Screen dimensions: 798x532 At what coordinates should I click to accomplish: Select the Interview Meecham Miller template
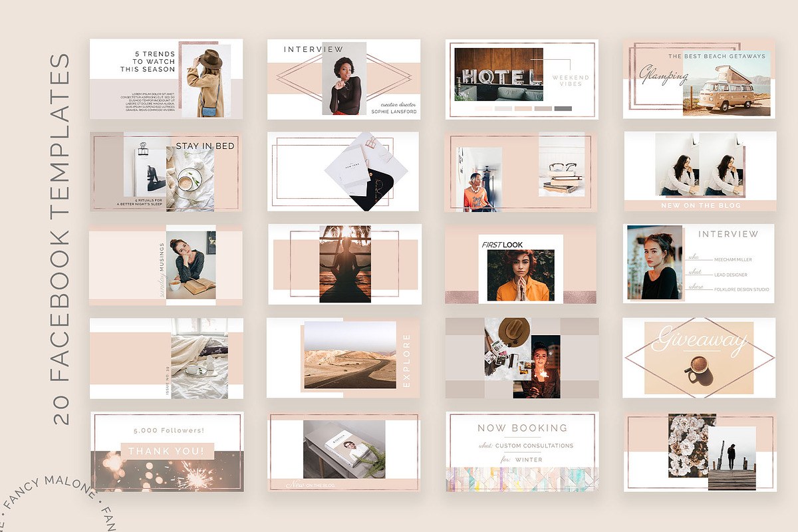700,265
